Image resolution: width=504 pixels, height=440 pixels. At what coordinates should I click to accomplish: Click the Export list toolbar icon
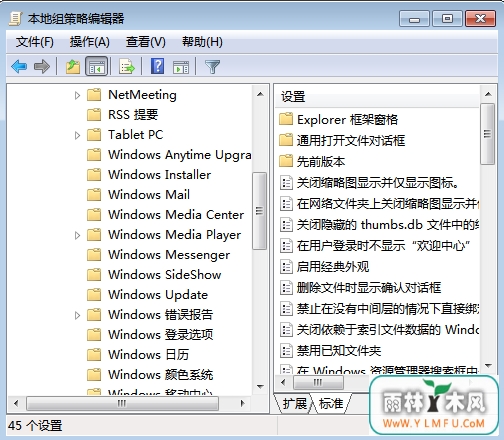(127, 66)
